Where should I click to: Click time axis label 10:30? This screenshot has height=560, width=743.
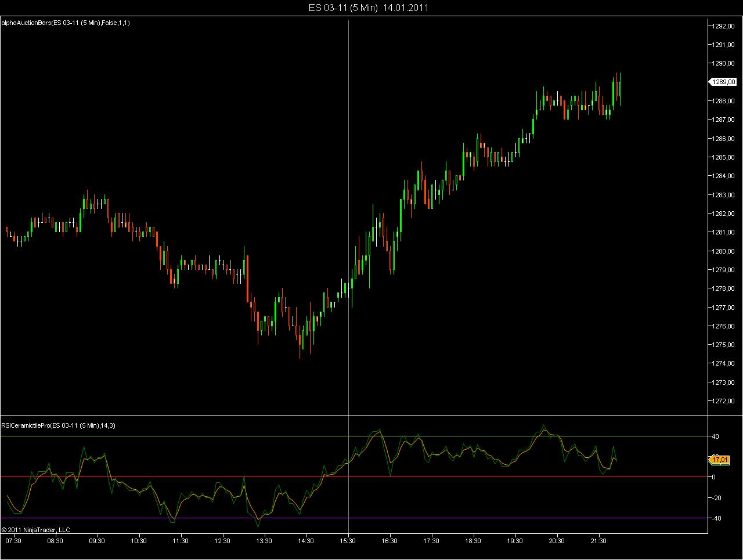tap(139, 541)
